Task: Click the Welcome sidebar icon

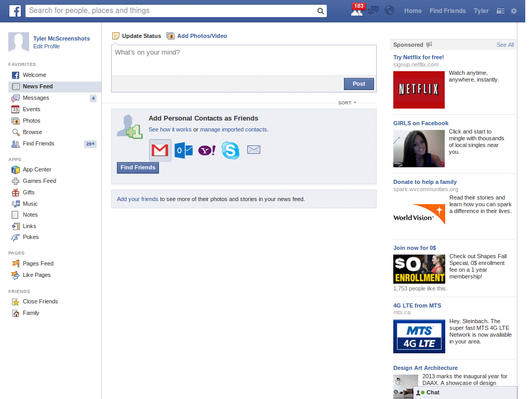Action: tap(16, 75)
